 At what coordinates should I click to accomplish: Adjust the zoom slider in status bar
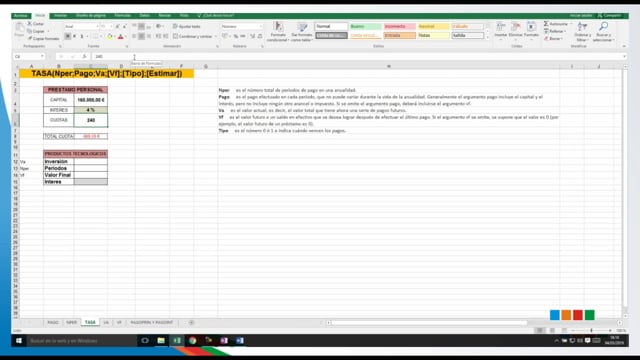click(591, 330)
